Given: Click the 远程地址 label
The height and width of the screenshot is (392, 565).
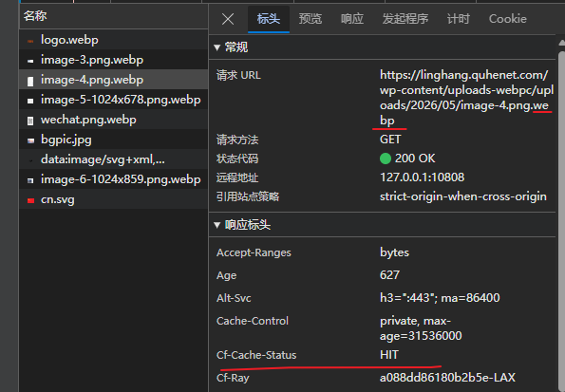Looking at the screenshot, I should tap(237, 177).
